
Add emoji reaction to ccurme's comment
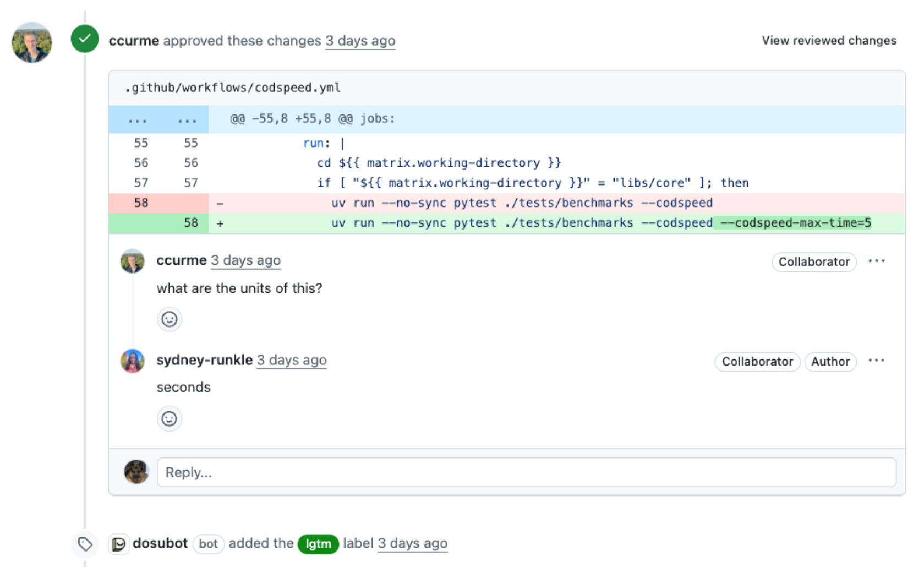[169, 319]
